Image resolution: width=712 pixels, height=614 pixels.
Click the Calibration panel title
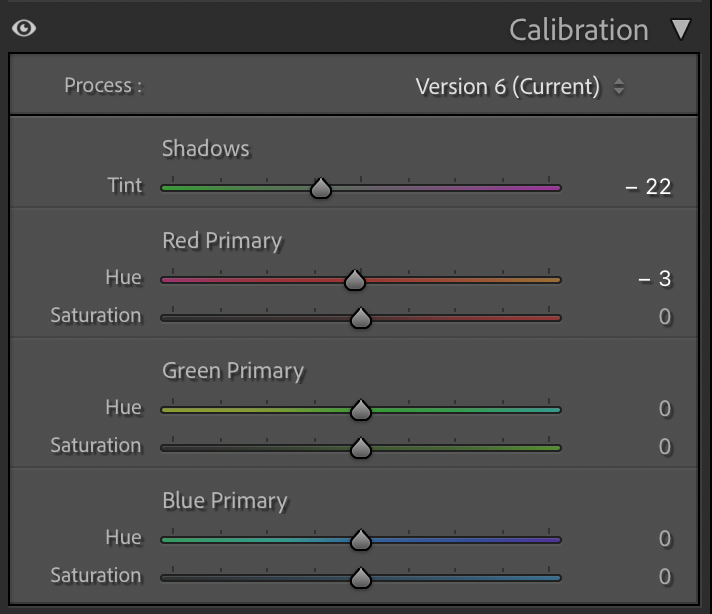click(578, 30)
